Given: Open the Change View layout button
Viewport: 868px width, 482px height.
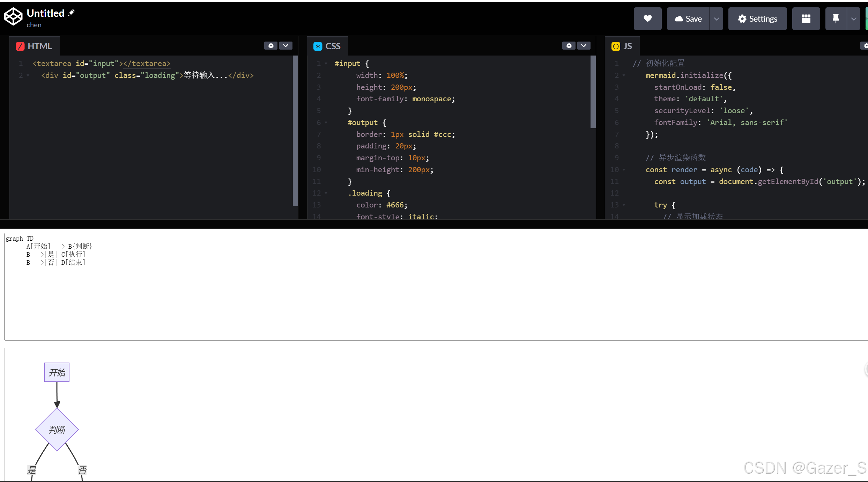Looking at the screenshot, I should pos(806,19).
